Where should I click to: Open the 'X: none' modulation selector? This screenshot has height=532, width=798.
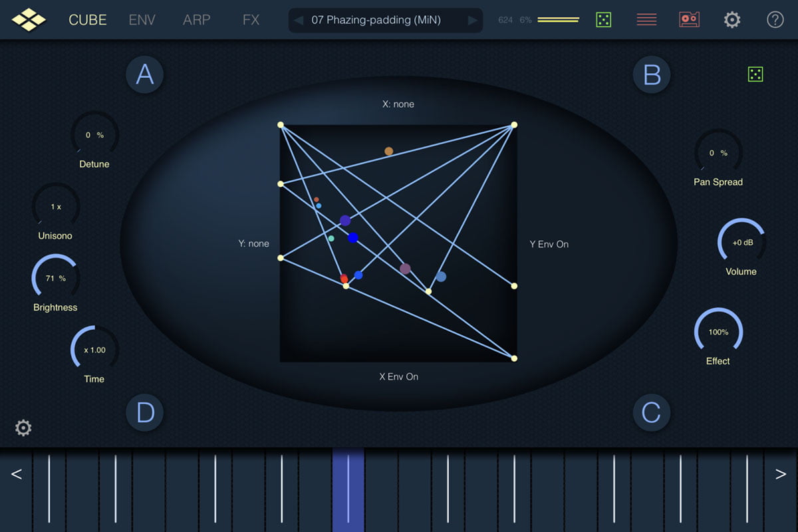(x=398, y=104)
